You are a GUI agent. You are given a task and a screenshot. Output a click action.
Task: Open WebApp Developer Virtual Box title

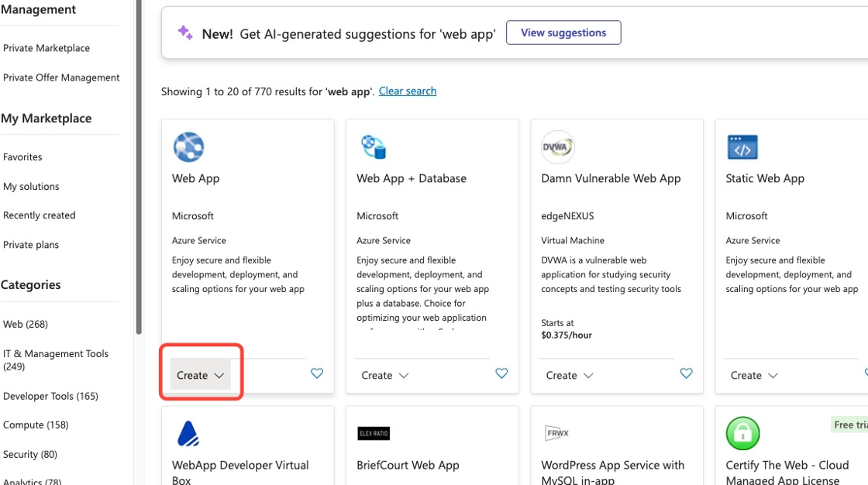(x=240, y=473)
